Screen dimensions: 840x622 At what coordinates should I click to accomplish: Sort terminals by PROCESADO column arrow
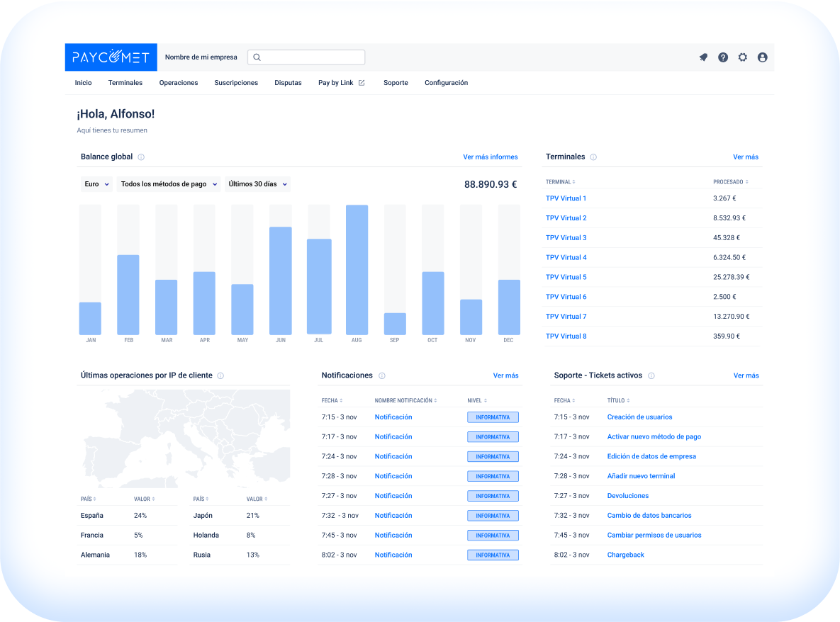[x=747, y=182]
